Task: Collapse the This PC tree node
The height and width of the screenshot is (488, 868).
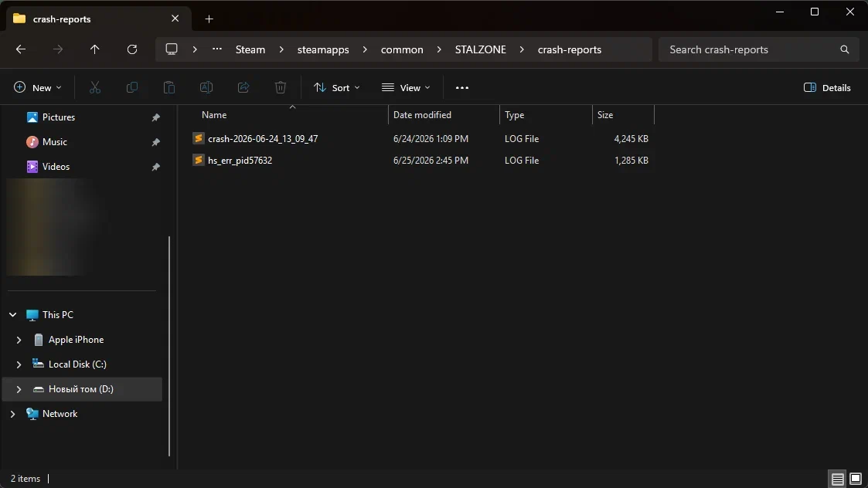Action: [x=12, y=315]
